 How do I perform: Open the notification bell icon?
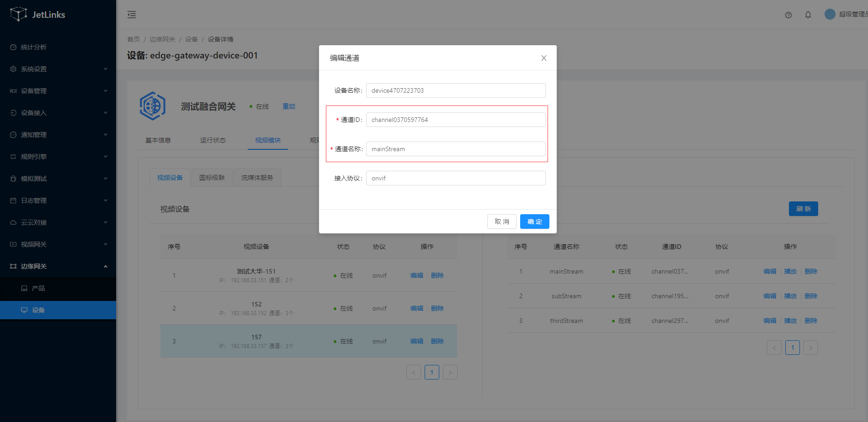click(x=808, y=15)
